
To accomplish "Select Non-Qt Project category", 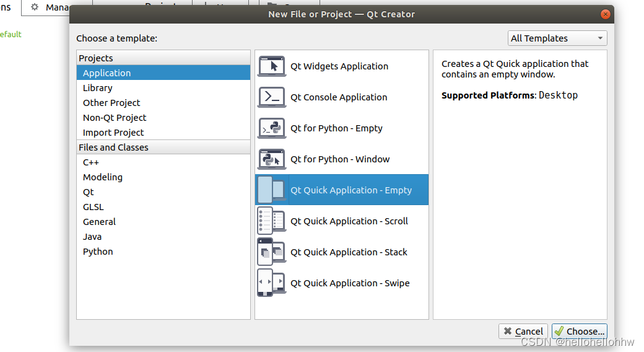I will (x=163, y=118).
